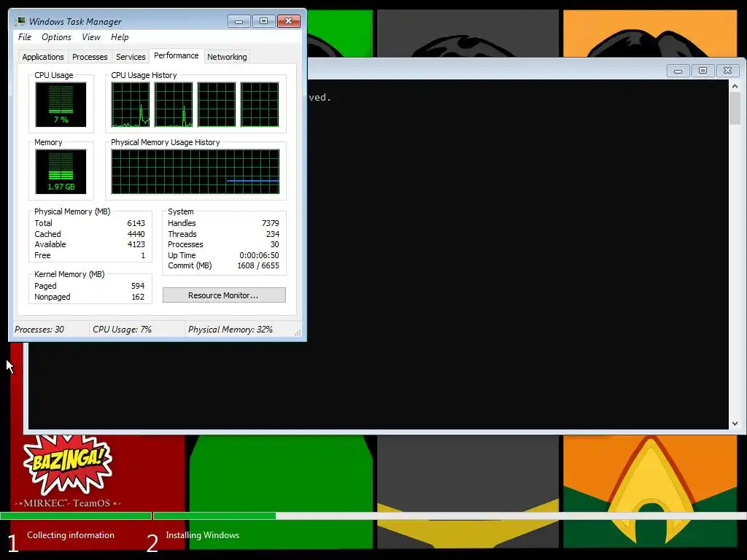Click the Collecting information progress bar

coord(76,516)
